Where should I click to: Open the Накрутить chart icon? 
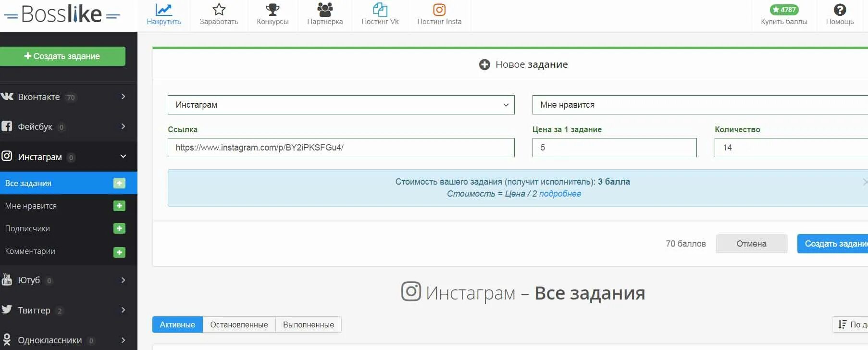pyautogui.click(x=163, y=10)
